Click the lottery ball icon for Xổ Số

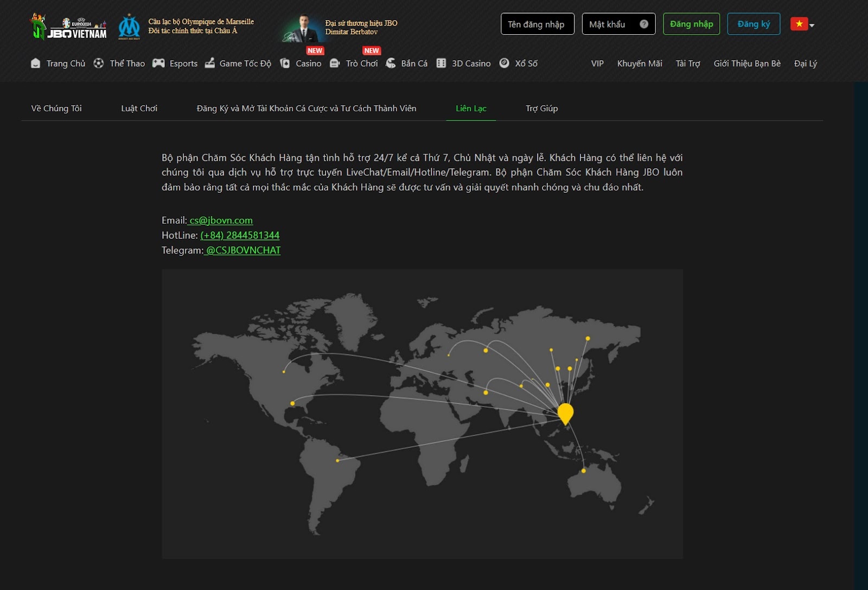(504, 63)
